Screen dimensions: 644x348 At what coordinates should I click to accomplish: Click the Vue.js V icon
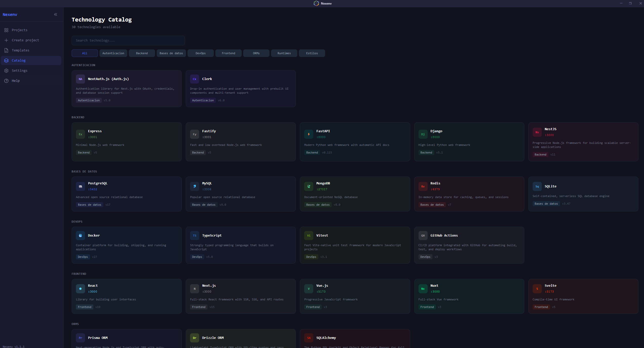click(309, 289)
